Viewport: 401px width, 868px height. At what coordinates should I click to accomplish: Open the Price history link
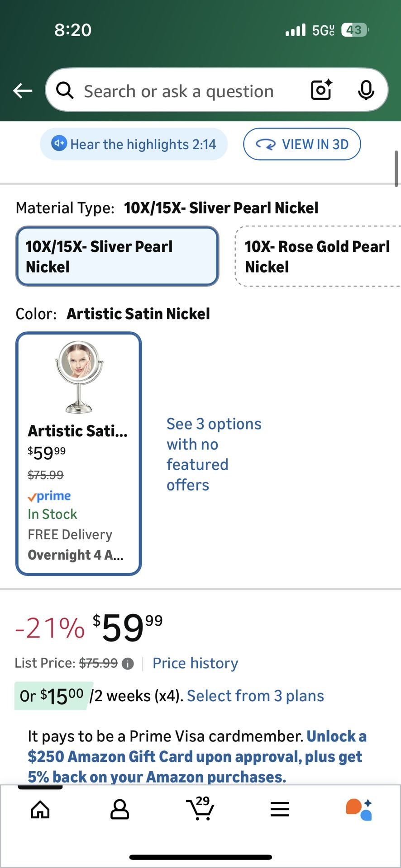click(195, 663)
